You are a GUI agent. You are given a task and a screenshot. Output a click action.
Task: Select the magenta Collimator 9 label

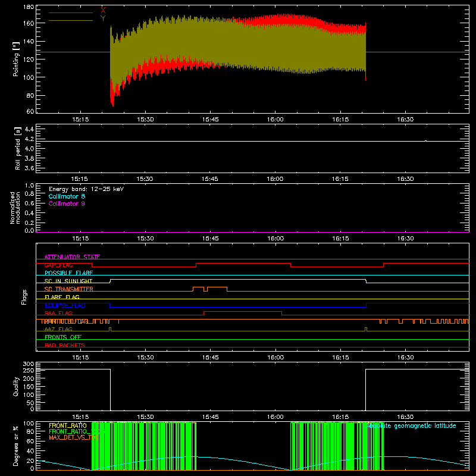[67, 203]
